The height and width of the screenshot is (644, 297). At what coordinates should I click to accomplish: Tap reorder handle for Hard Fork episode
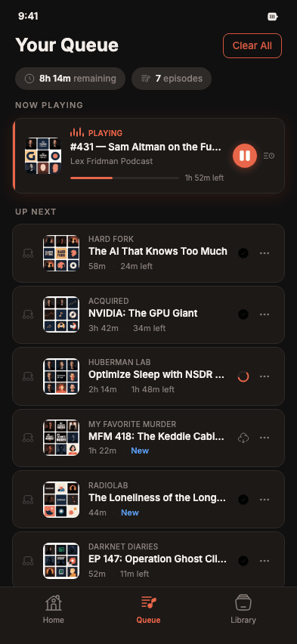pos(28,253)
